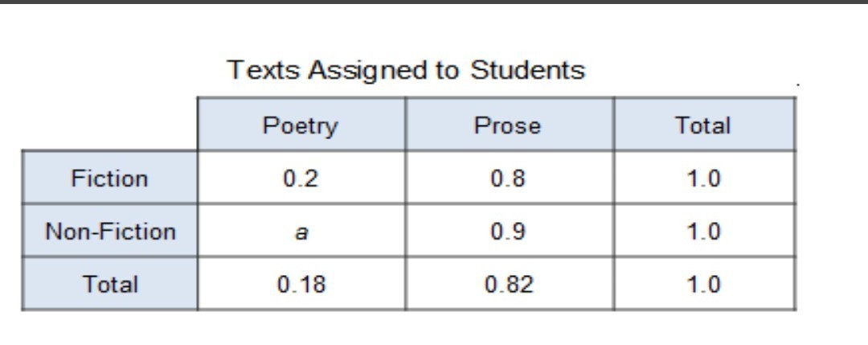Select the Non-Fiction row label
This screenshot has height=345, width=868.
(109, 230)
